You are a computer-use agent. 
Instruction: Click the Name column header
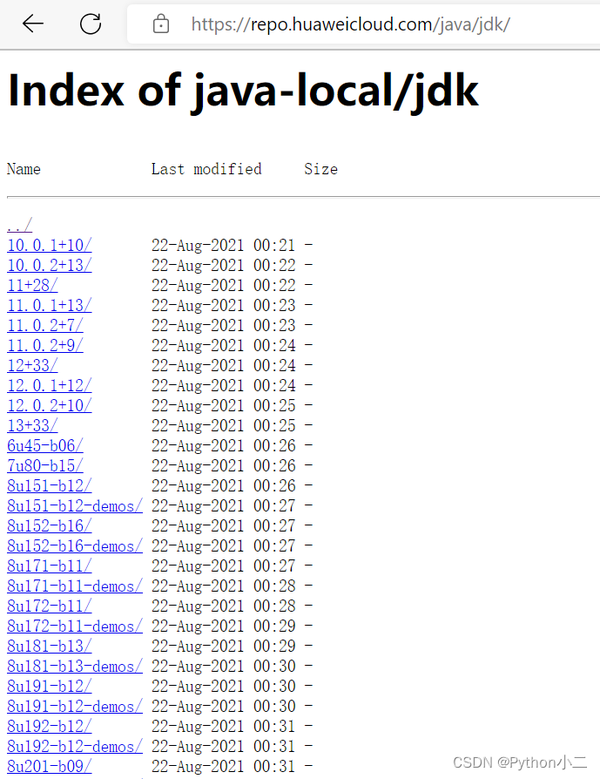(24, 169)
